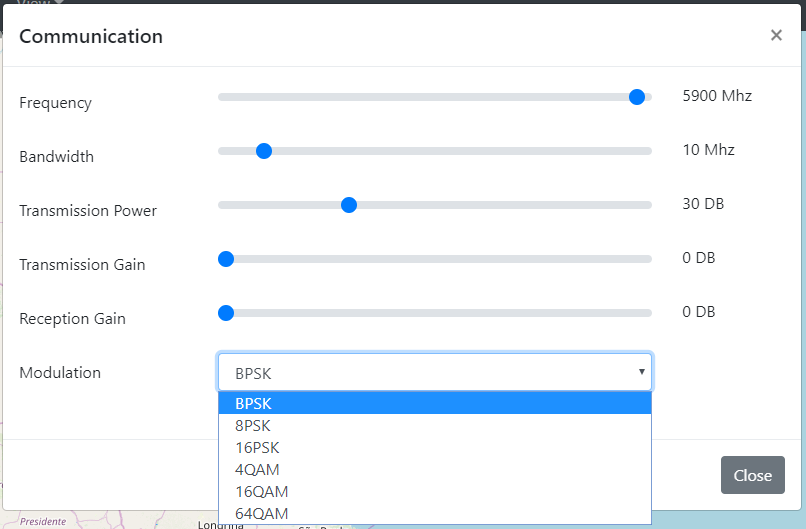Open the Modulation dropdown box
The image size is (806, 529).
[x=435, y=372]
